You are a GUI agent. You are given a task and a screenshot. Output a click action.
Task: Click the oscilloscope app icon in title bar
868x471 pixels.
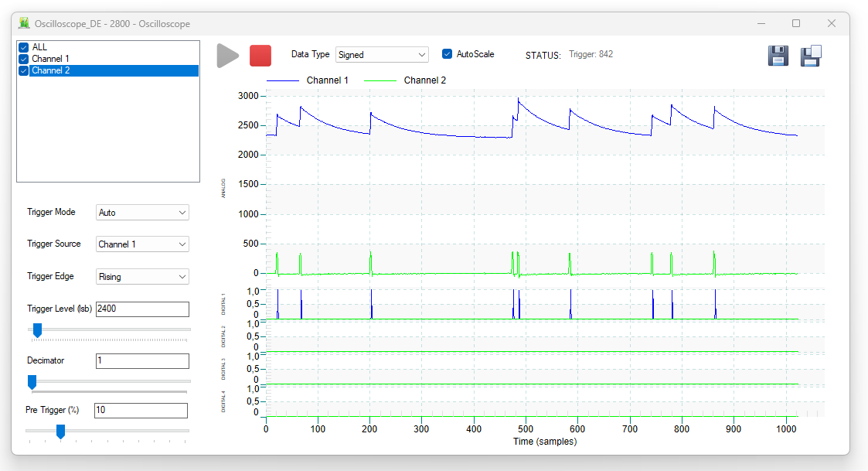click(25, 23)
